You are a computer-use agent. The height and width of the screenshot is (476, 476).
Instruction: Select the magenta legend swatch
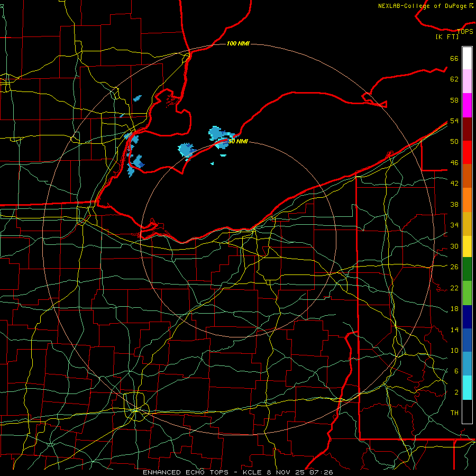(x=467, y=105)
